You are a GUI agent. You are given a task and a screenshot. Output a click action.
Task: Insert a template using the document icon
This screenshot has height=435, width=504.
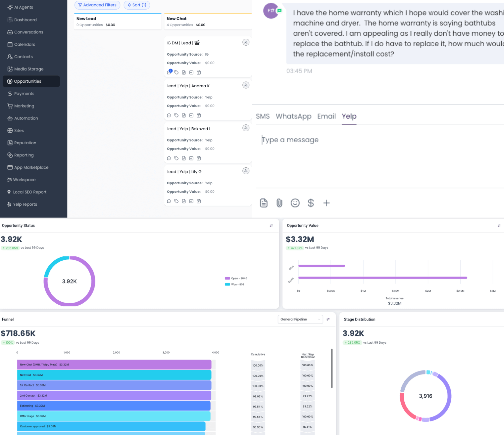pyautogui.click(x=264, y=203)
